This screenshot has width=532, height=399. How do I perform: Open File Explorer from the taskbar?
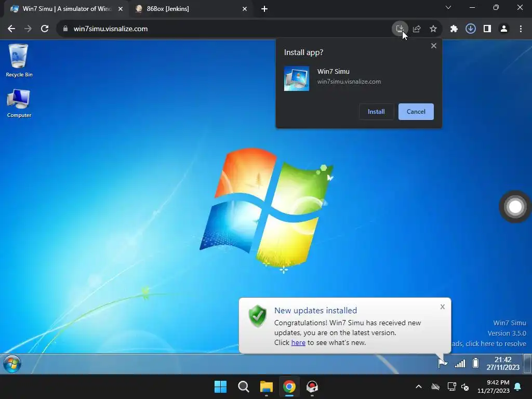(267, 387)
